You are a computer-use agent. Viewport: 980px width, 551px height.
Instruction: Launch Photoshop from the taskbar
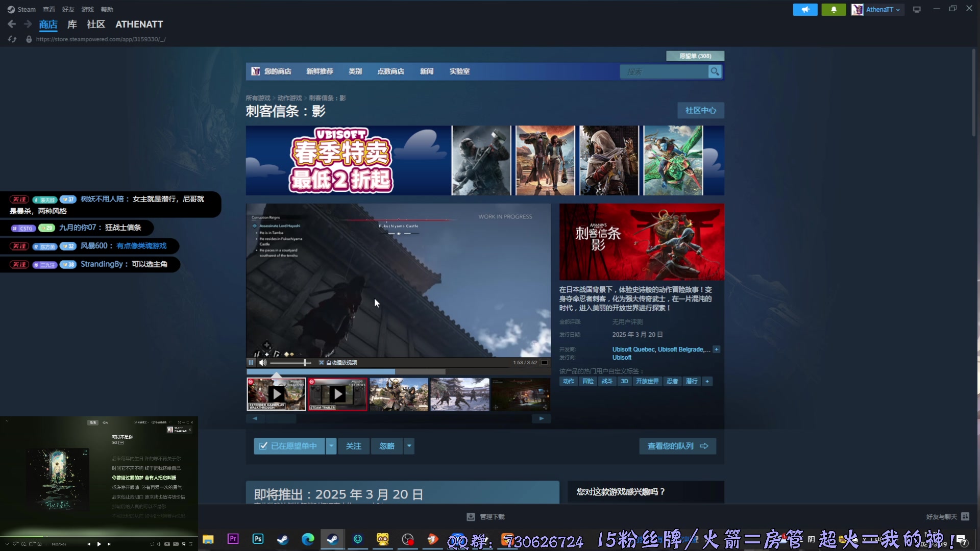coord(258,539)
